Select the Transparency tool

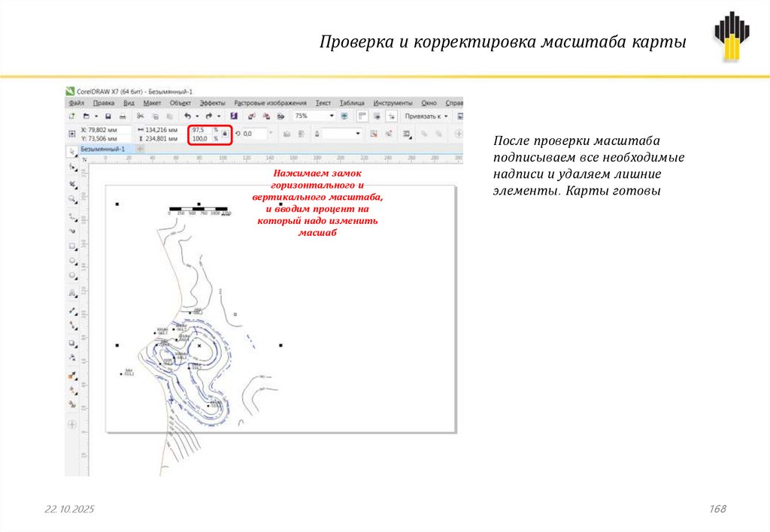(72, 357)
